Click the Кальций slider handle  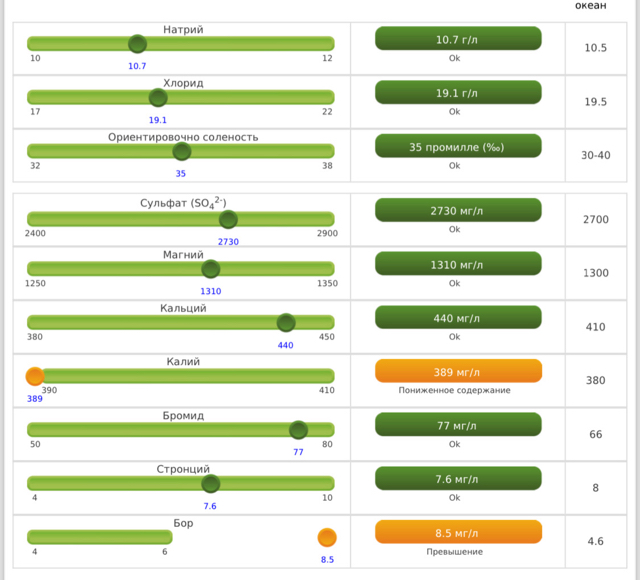[286, 323]
